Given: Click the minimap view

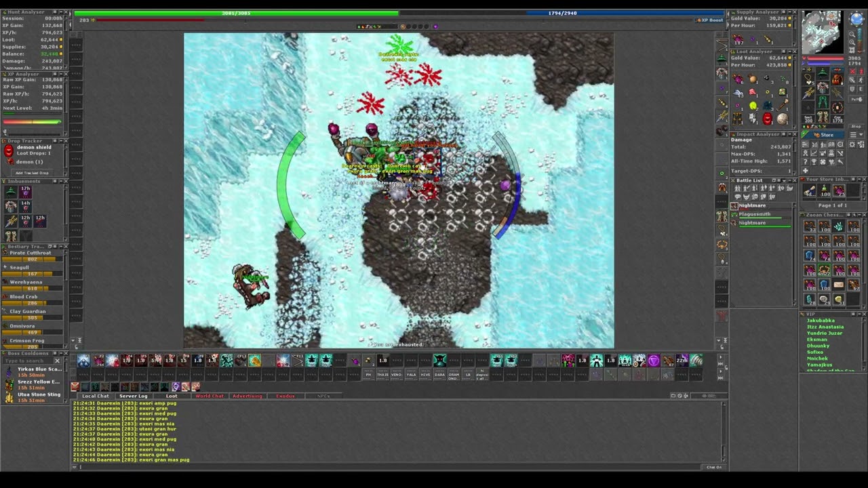Looking at the screenshot, I should (822, 31).
